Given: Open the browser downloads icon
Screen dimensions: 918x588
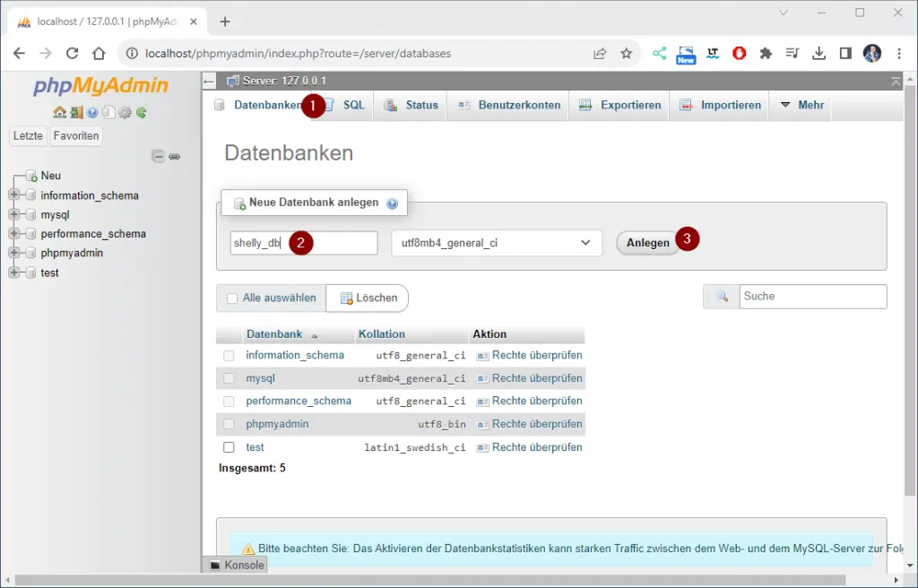Looking at the screenshot, I should (x=818, y=53).
